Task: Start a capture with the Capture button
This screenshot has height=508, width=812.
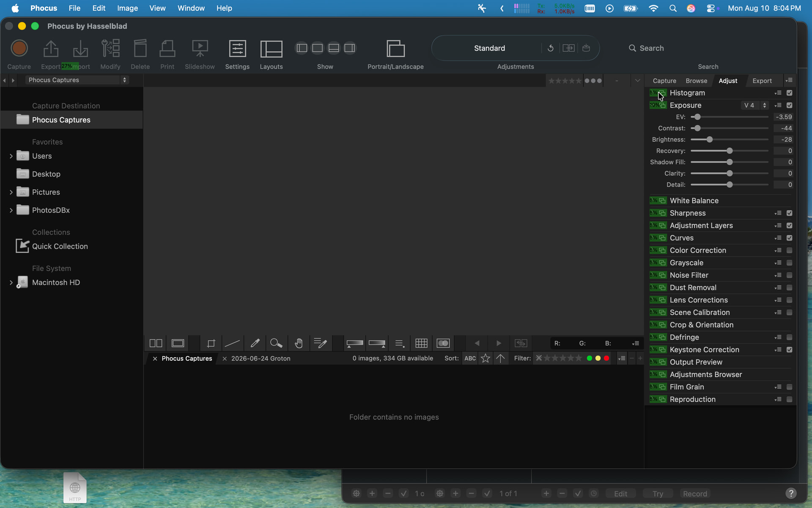Action: (19, 48)
